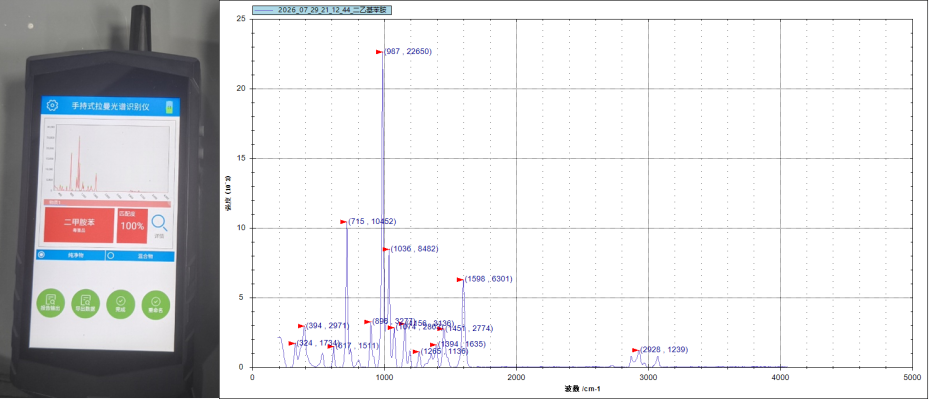
Task: Click the y-axis tick label 15
Action: [241, 158]
